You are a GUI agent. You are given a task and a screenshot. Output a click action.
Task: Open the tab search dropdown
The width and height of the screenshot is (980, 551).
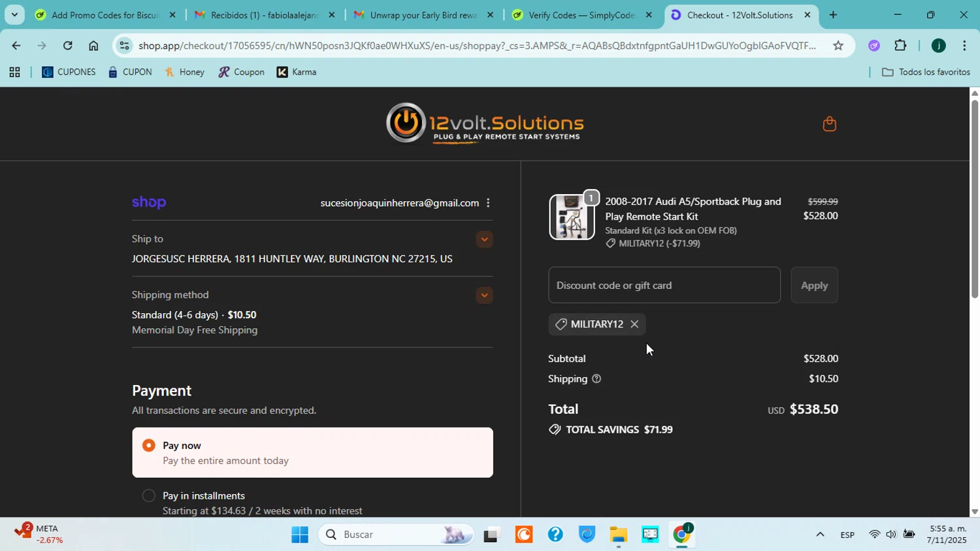click(14, 14)
